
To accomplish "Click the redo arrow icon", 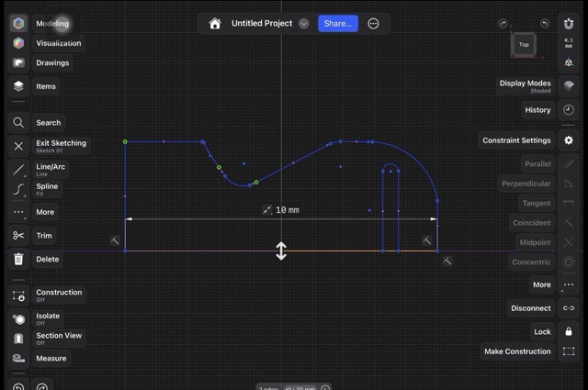I will click(42, 386).
